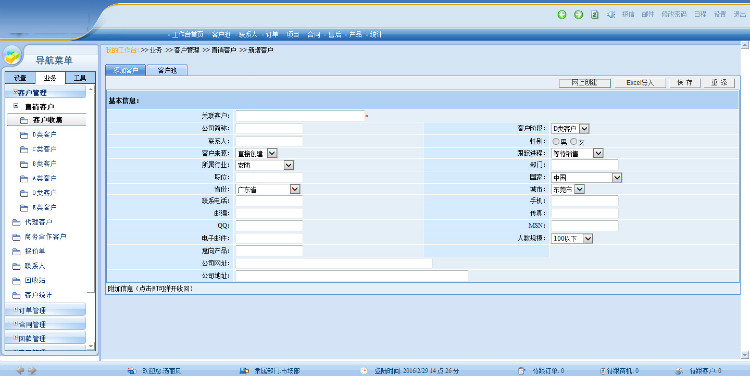
Task: Click the 电子邮件 input field
Action: point(269,238)
